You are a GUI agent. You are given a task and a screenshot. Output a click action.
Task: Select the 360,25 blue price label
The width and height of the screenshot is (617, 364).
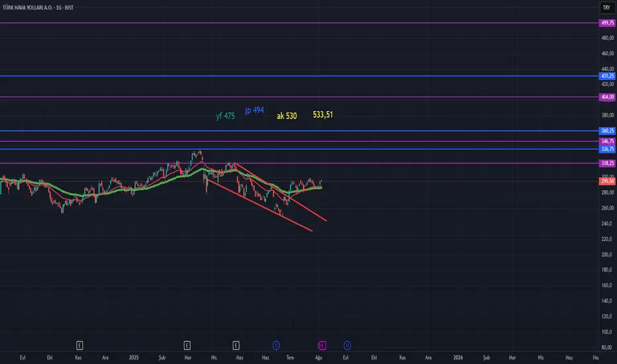[x=607, y=130]
